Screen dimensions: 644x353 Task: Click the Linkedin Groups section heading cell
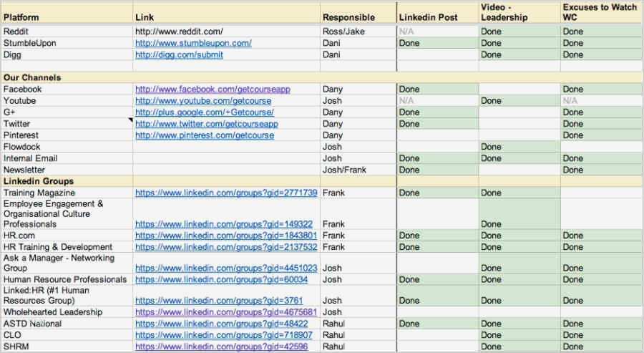pyautogui.click(x=39, y=182)
